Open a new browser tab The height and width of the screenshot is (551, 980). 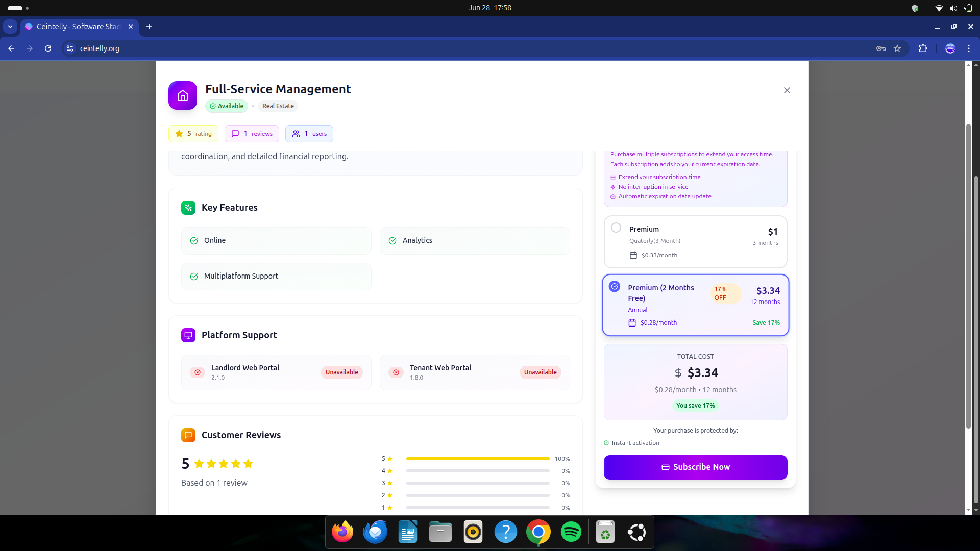coord(149,27)
